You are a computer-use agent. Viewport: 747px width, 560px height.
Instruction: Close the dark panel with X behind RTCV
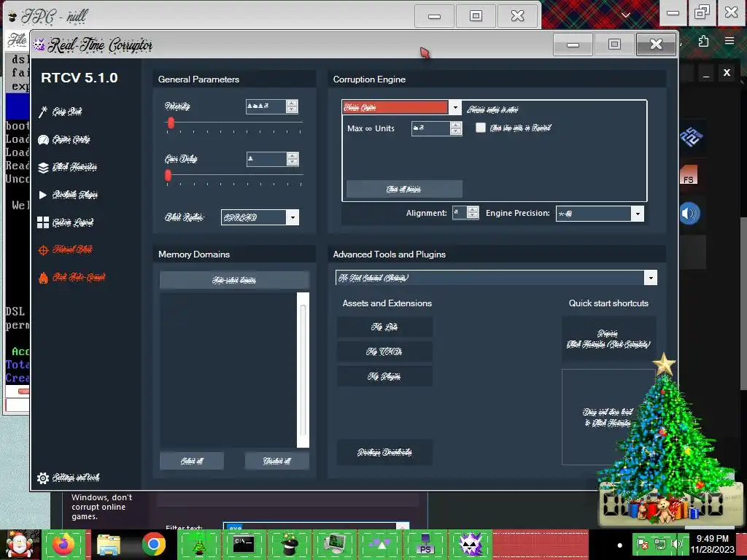click(727, 73)
